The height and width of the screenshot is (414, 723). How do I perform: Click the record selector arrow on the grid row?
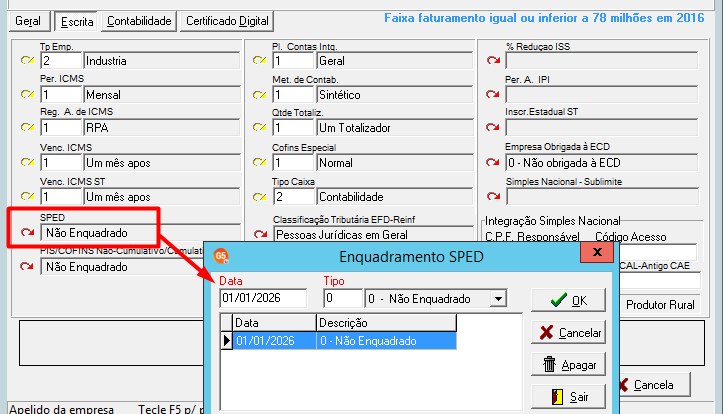tap(226, 341)
